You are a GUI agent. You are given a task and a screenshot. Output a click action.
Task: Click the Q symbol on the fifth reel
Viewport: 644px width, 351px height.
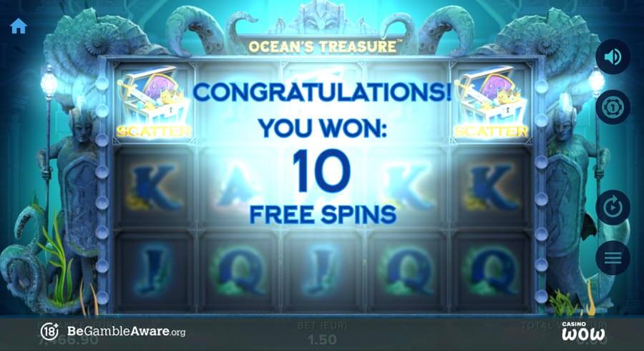click(489, 271)
